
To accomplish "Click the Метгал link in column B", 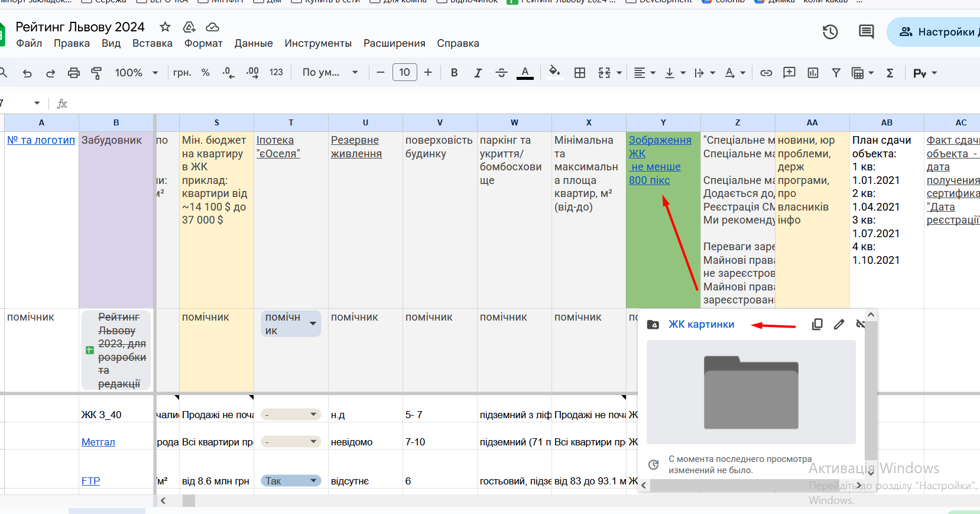I will coord(98,442).
